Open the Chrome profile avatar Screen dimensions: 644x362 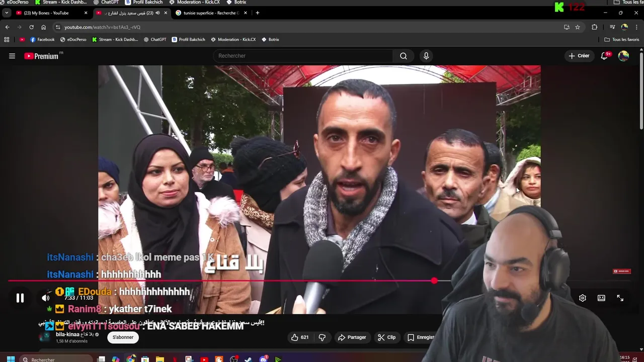click(x=624, y=27)
